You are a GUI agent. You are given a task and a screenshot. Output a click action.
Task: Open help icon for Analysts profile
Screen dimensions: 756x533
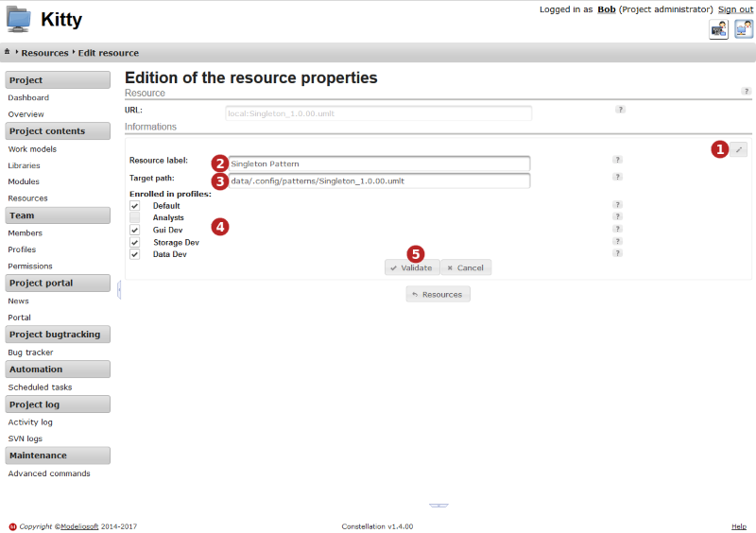tap(617, 216)
